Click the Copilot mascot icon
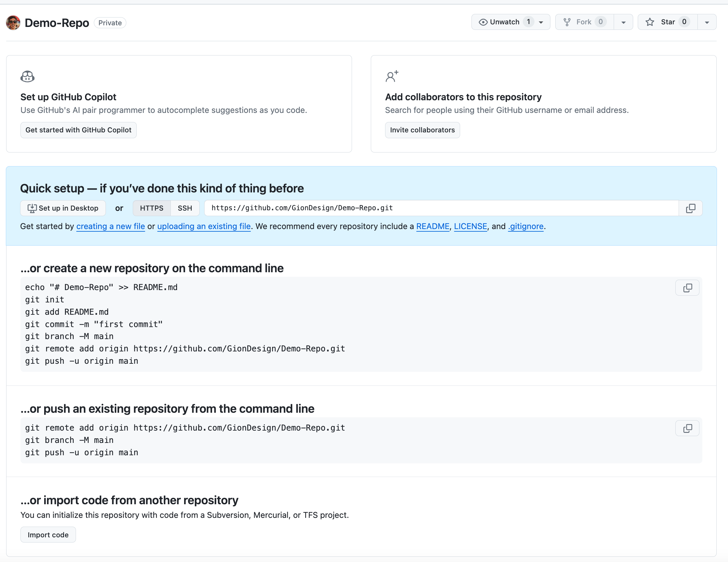 27,76
